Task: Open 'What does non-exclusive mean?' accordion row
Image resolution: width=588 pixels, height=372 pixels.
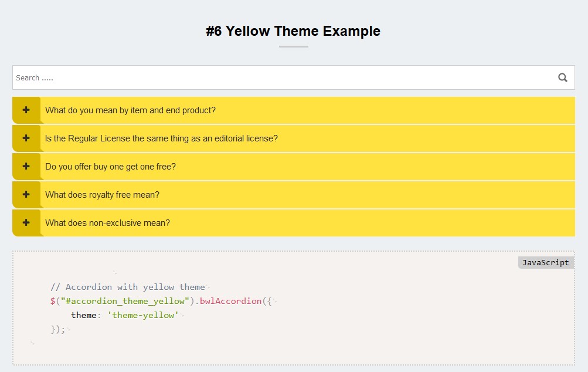Action: (107, 223)
